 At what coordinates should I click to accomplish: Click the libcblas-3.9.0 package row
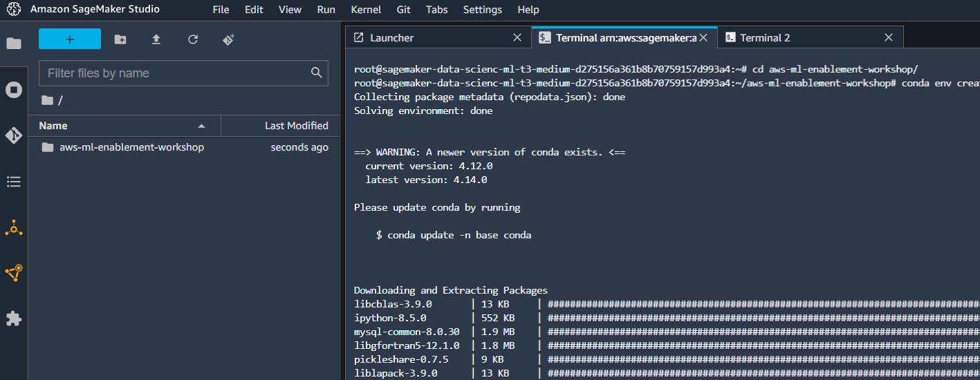click(667, 304)
